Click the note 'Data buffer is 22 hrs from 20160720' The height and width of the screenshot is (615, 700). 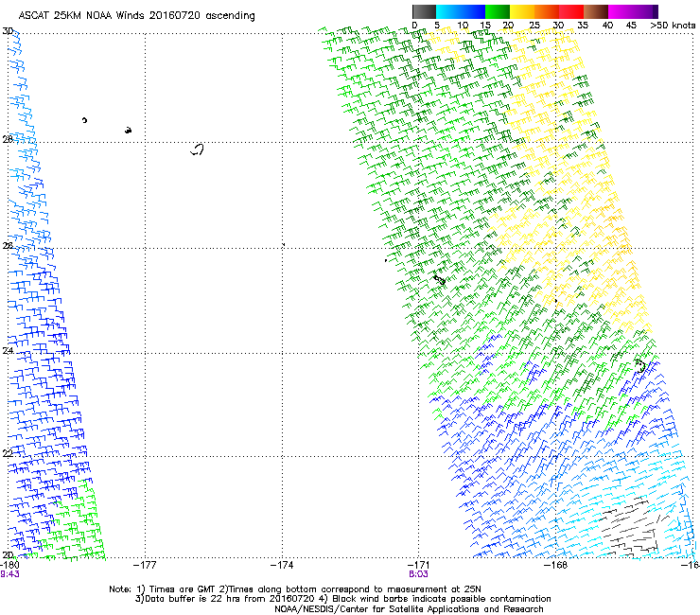pos(230,599)
